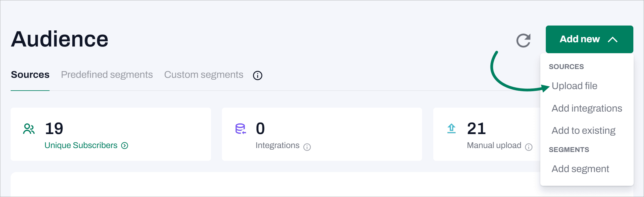Open the Custom segments tab
The image size is (644, 197).
[203, 75]
